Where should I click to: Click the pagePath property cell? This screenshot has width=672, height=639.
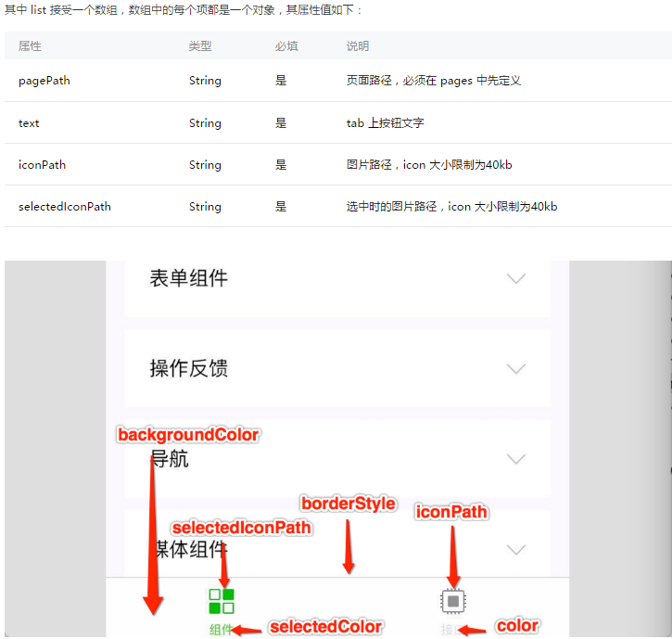click(x=44, y=81)
